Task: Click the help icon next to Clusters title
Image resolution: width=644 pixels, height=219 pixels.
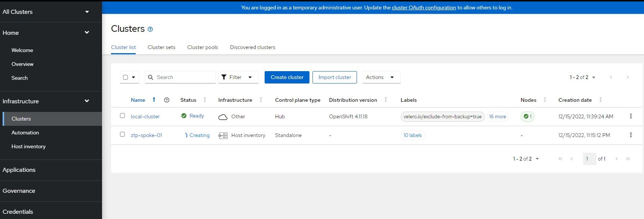Action: tap(150, 29)
